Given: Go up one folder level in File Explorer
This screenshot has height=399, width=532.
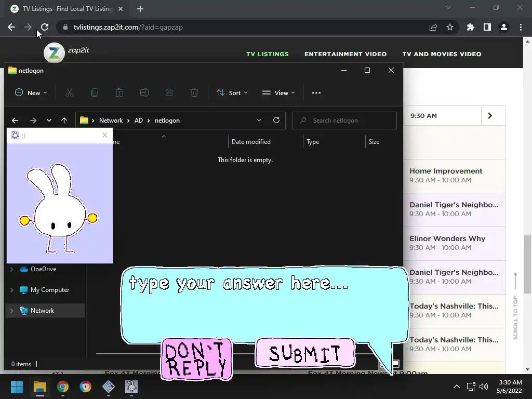Looking at the screenshot, I should click(64, 121).
